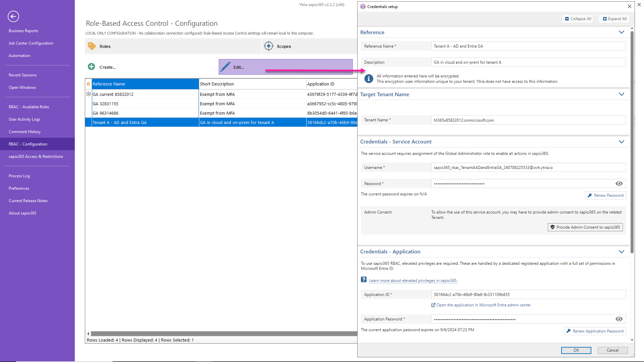Image resolution: width=644 pixels, height=362 pixels.
Task: Click the green Create plus icon
Action: pyautogui.click(x=91, y=67)
